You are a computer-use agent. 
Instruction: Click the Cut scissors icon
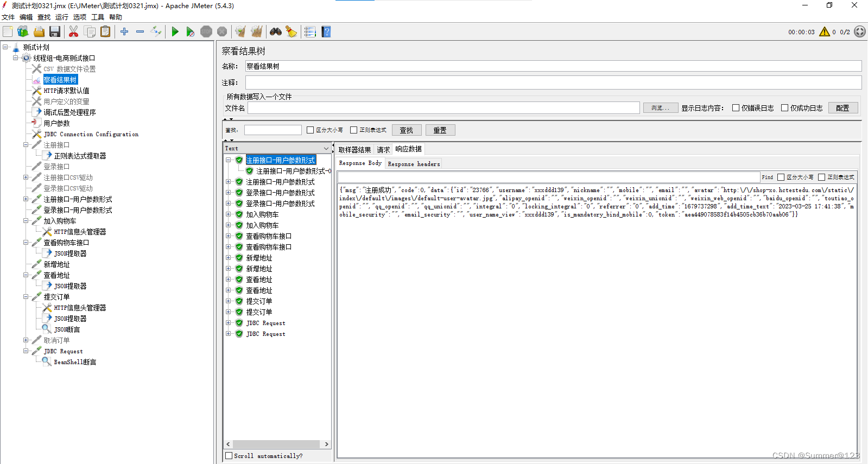pos(73,32)
